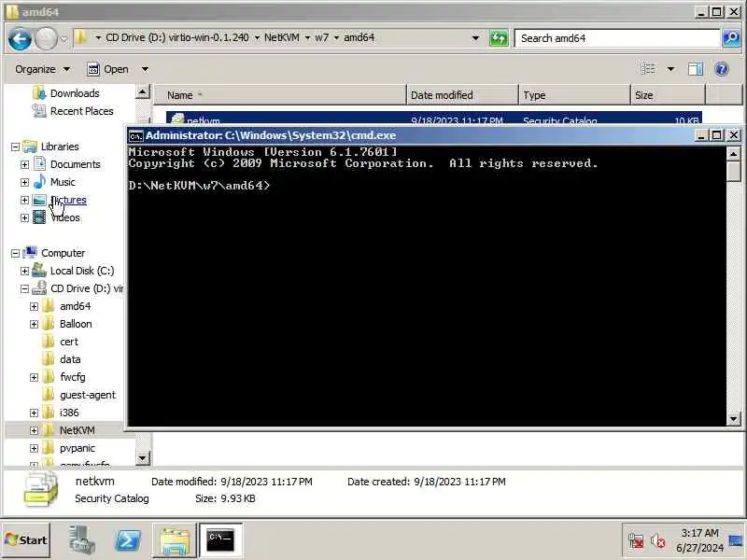Expand the amd64 tree node
This screenshot has height=560, width=747.
pyautogui.click(x=34, y=307)
